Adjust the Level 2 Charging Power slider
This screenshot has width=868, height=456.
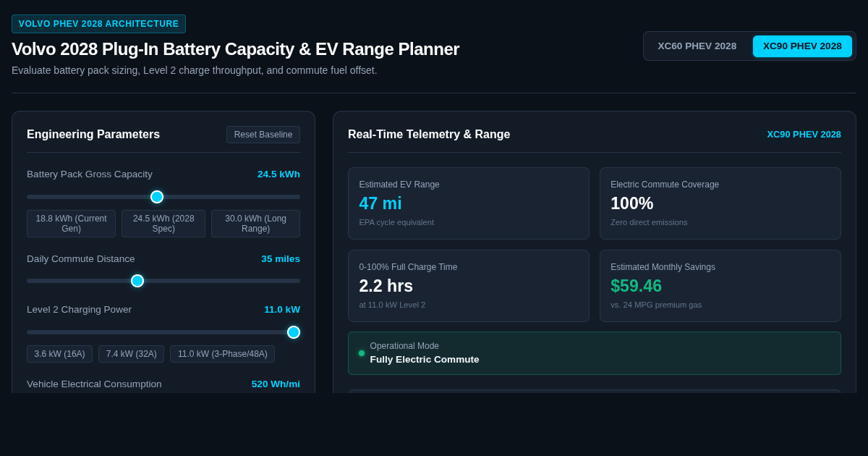pyautogui.click(x=163, y=332)
